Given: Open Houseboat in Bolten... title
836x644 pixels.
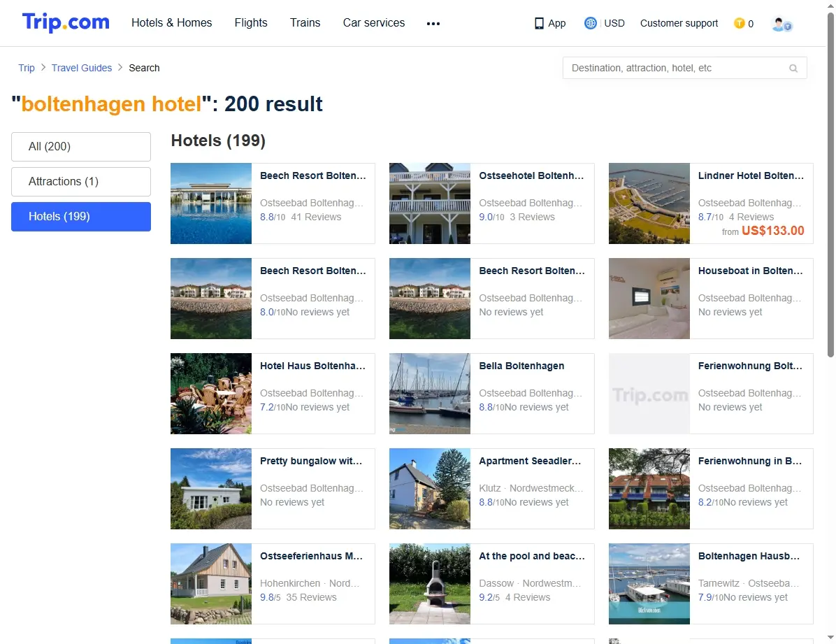Looking at the screenshot, I should tap(751, 271).
